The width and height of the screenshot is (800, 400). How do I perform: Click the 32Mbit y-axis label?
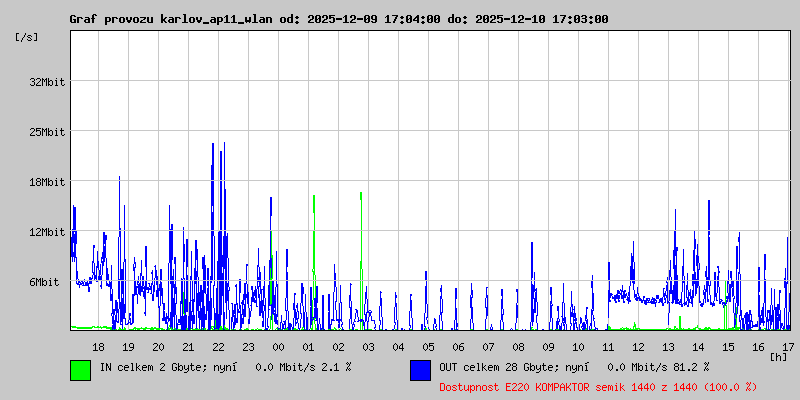click(x=47, y=82)
